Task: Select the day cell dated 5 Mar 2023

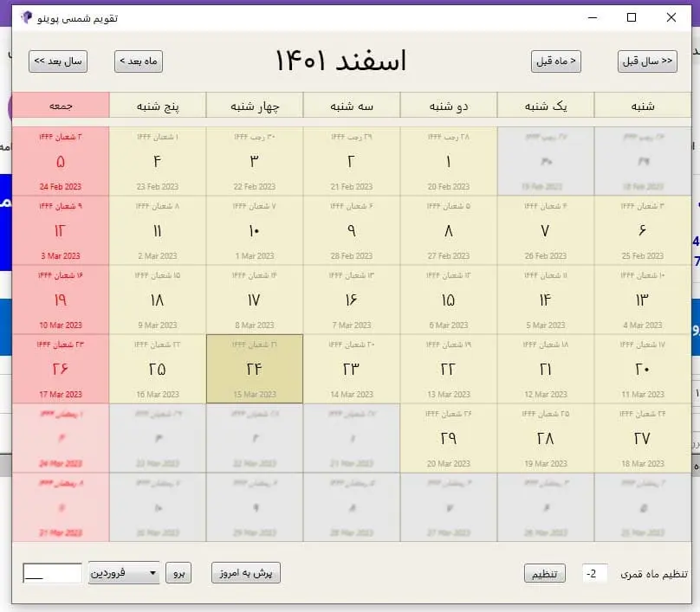Action: pyautogui.click(x=546, y=300)
